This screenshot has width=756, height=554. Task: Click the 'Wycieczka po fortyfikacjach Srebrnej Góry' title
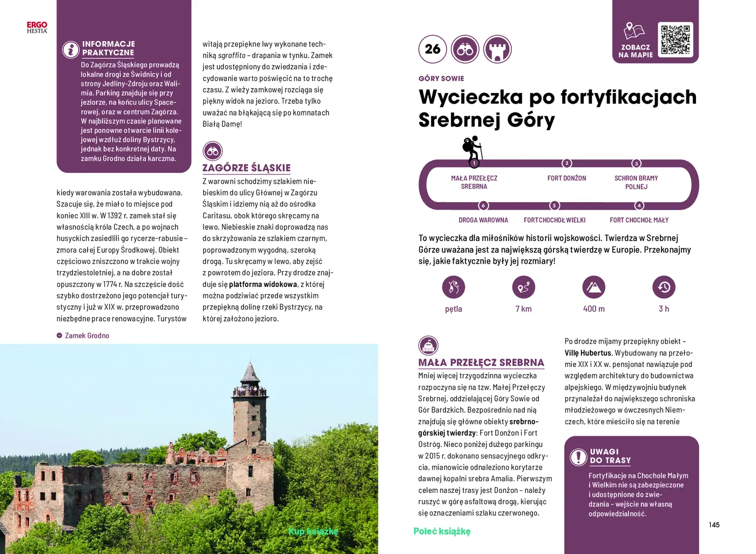click(557, 108)
